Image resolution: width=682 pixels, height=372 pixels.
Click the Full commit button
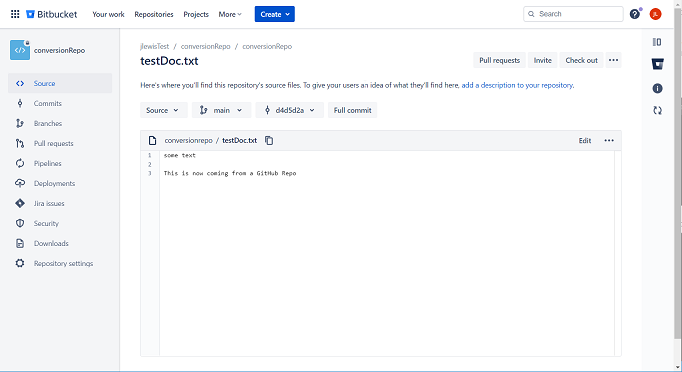pos(352,111)
